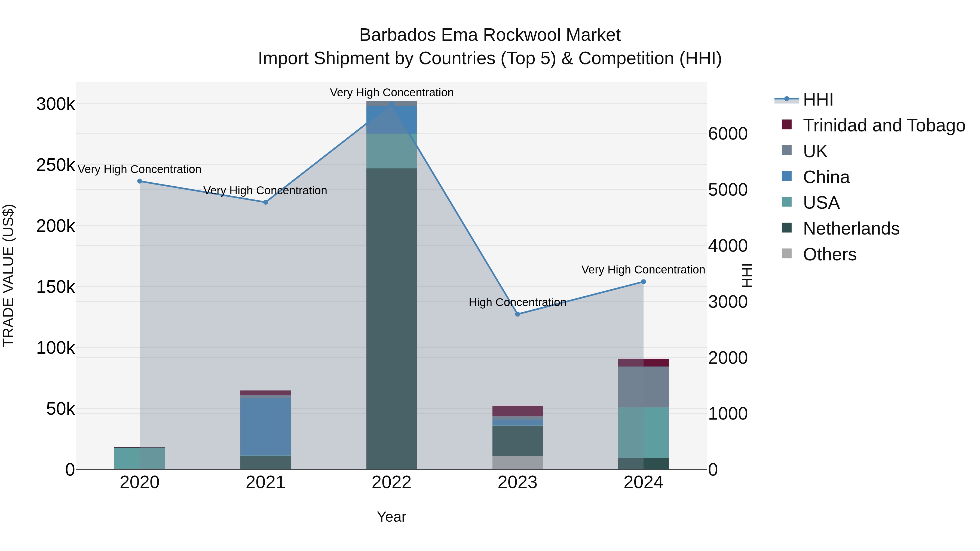Click 'Very High Concentration' label above 2022
This screenshot has width=980, height=551.
391,93
